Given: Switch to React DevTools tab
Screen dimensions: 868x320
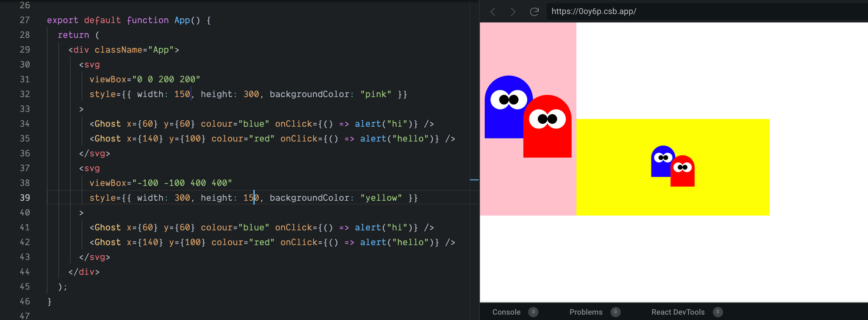Looking at the screenshot, I should point(677,312).
